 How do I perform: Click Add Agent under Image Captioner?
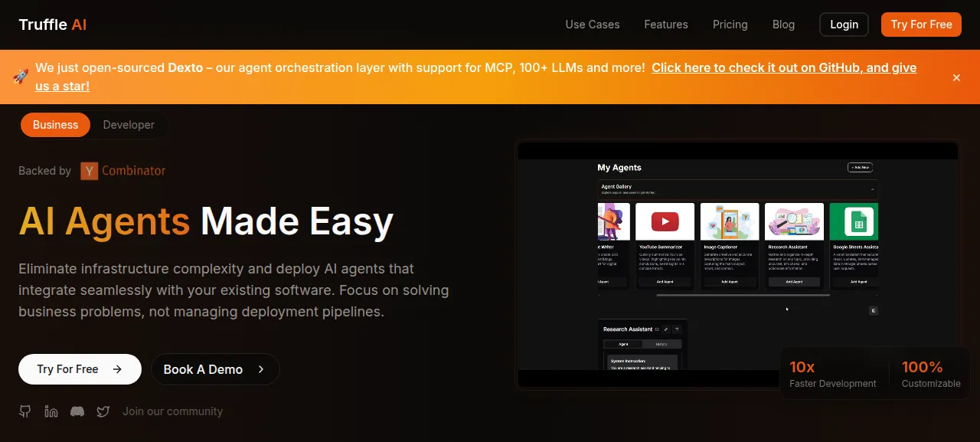(x=730, y=282)
